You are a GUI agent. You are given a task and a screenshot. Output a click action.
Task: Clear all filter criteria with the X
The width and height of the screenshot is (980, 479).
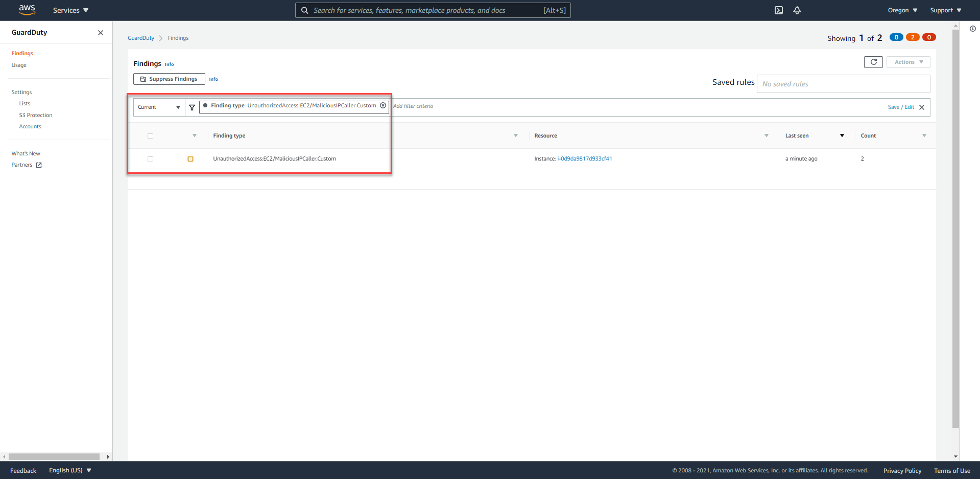(x=922, y=107)
